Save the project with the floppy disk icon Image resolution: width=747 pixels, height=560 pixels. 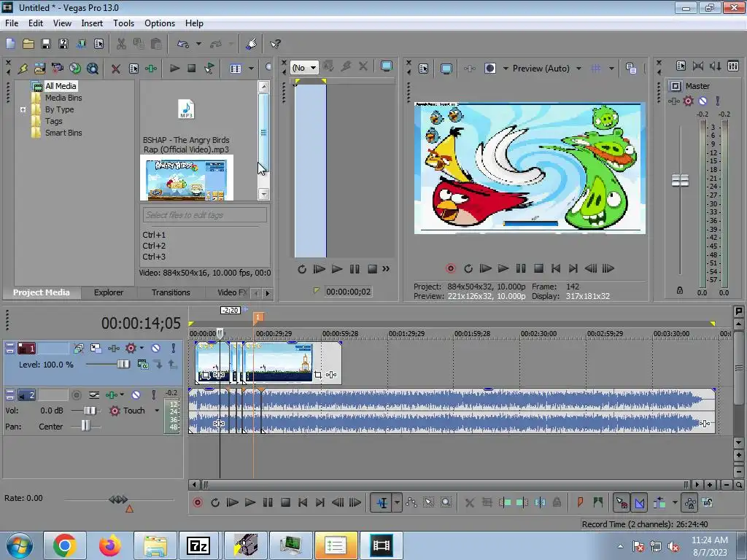[x=46, y=44]
